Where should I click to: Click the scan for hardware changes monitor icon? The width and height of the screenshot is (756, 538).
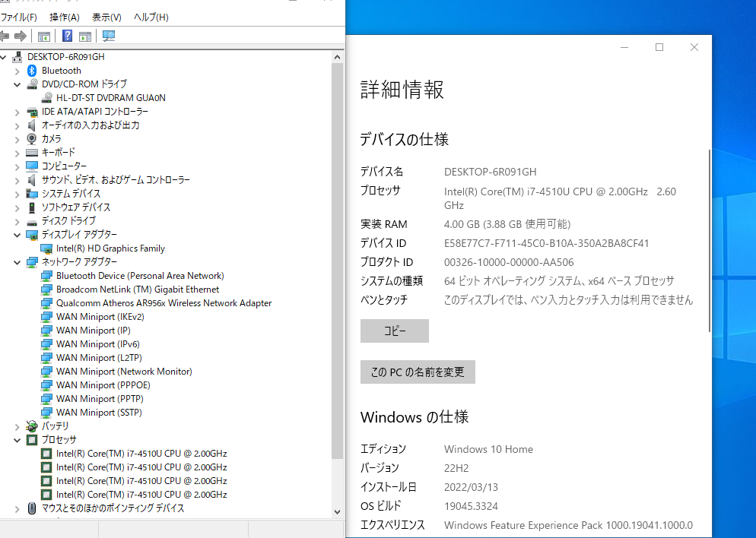(109, 36)
